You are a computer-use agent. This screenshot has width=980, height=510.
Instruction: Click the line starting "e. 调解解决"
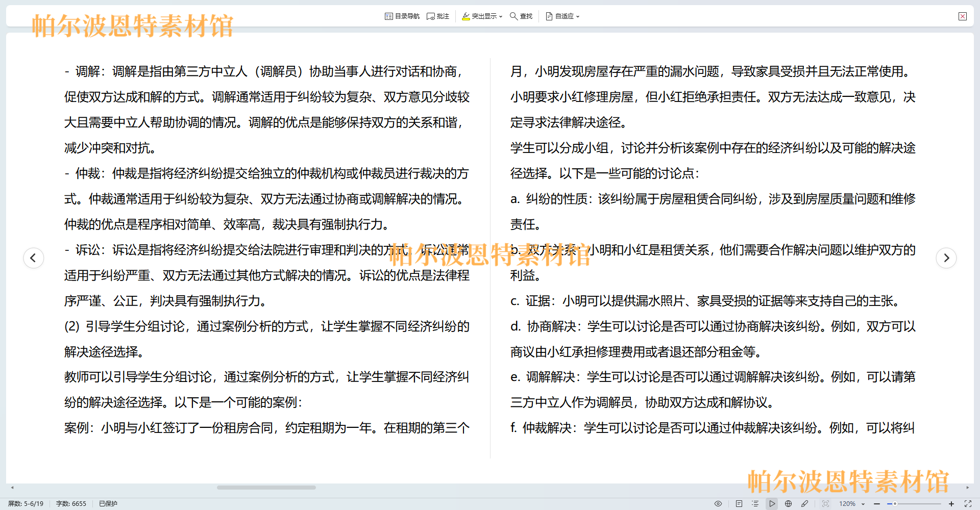[713, 377]
